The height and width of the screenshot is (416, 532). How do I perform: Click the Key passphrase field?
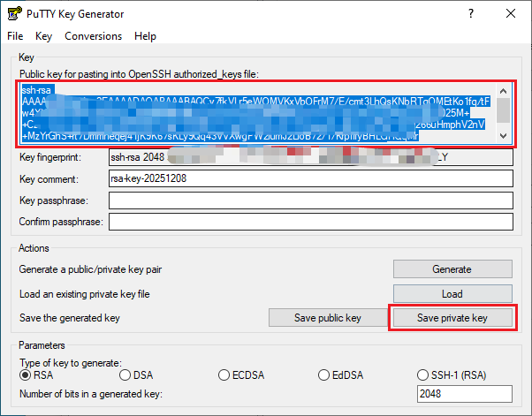coord(311,200)
